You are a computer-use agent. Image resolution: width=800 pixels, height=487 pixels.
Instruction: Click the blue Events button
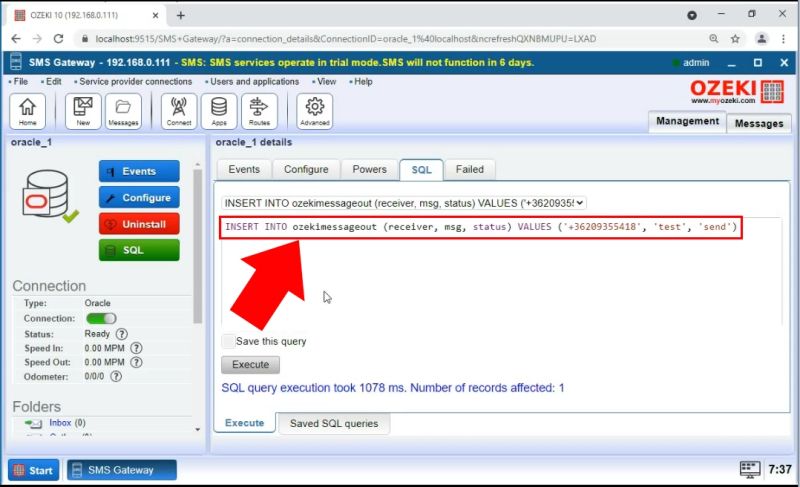pos(139,171)
